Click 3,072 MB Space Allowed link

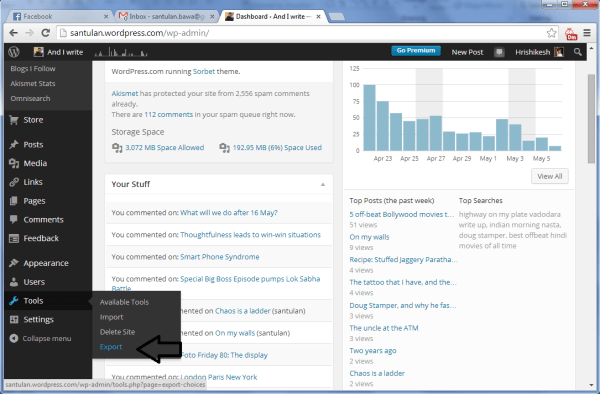tap(165, 148)
